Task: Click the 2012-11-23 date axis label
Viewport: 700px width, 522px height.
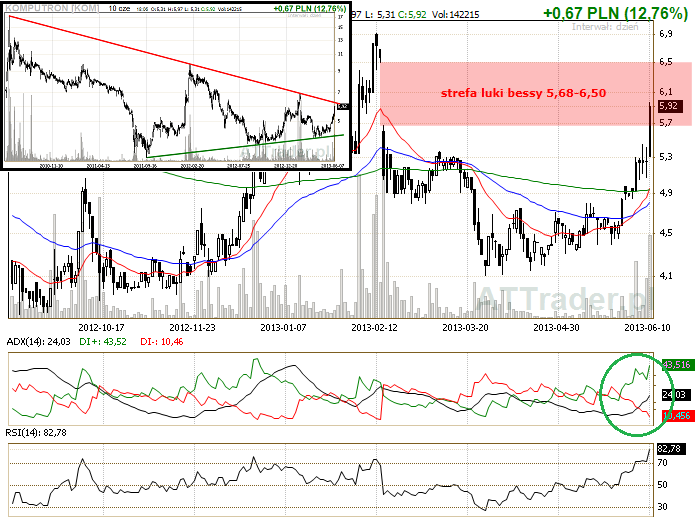Action: point(192,328)
